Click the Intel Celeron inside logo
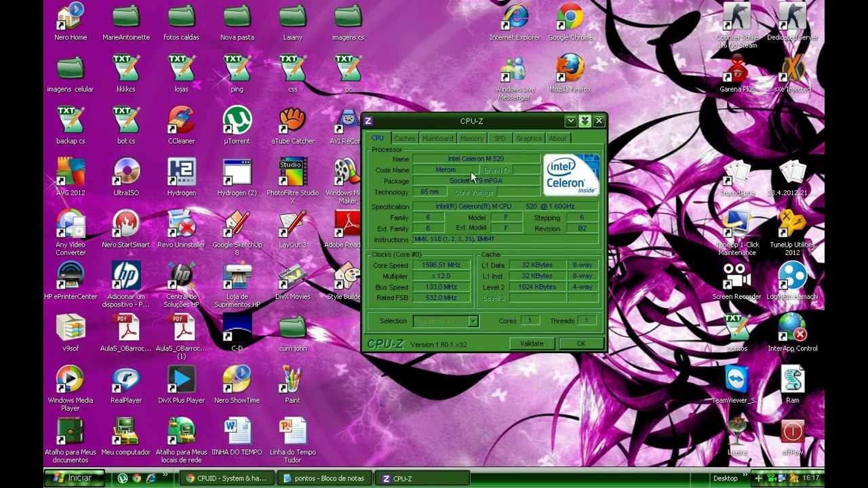The width and height of the screenshot is (868, 488). [571, 175]
